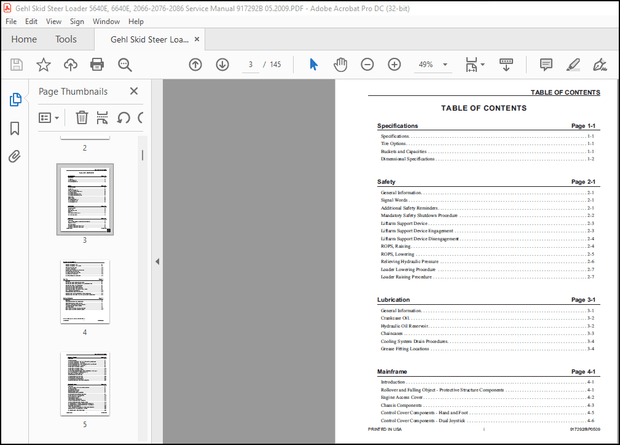The width and height of the screenshot is (620, 445).
Task: Open the Attachments paperclip panel
Action: click(15, 156)
